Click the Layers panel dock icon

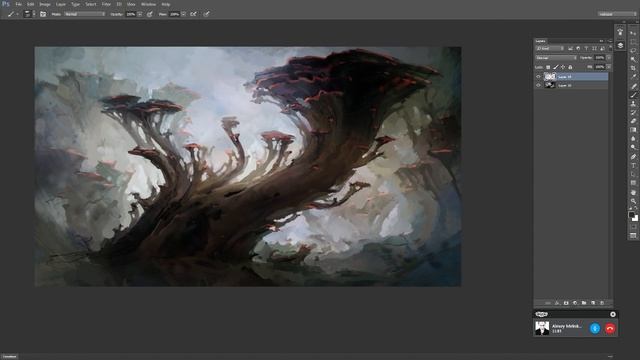click(x=620, y=45)
